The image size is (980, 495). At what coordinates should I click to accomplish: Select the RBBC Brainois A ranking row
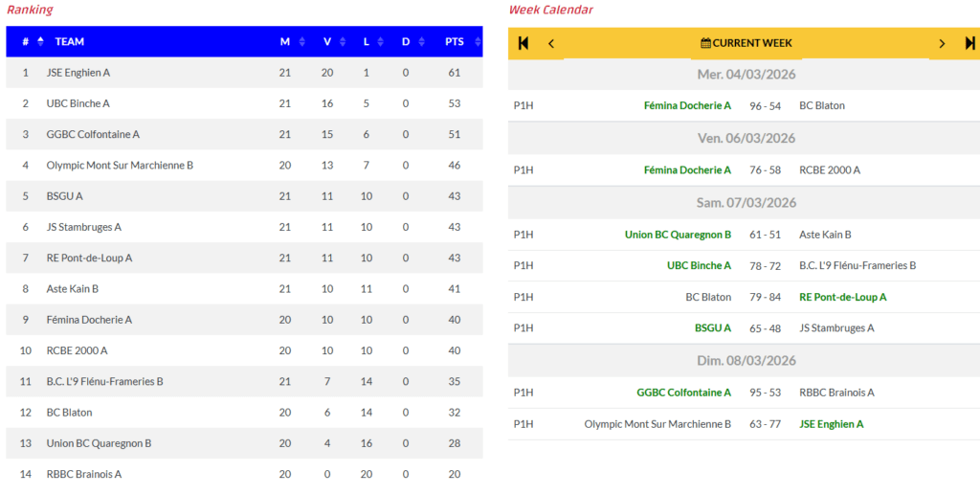[x=84, y=474]
